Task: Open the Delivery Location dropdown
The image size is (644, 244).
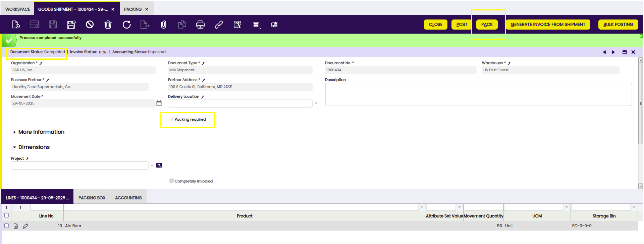Action: click(x=316, y=103)
